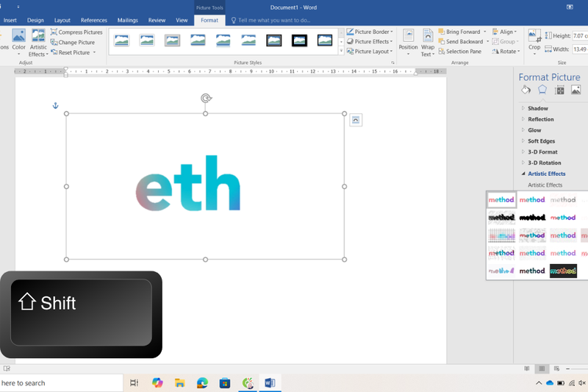Open the Mailings tab

[127, 21]
